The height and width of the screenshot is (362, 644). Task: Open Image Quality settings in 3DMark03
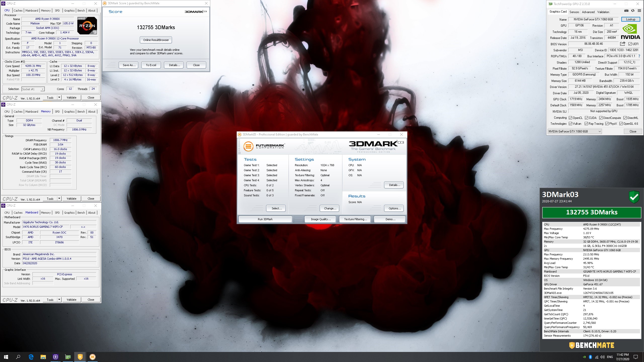(x=321, y=219)
